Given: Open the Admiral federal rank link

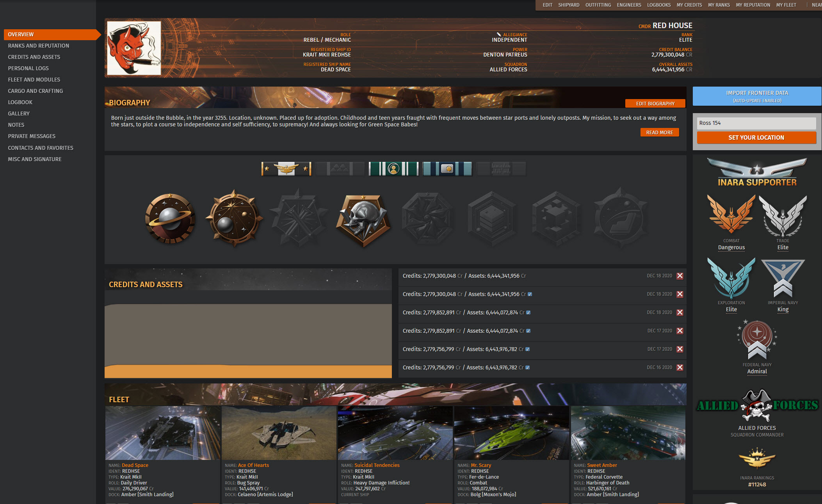Looking at the screenshot, I should point(757,371).
